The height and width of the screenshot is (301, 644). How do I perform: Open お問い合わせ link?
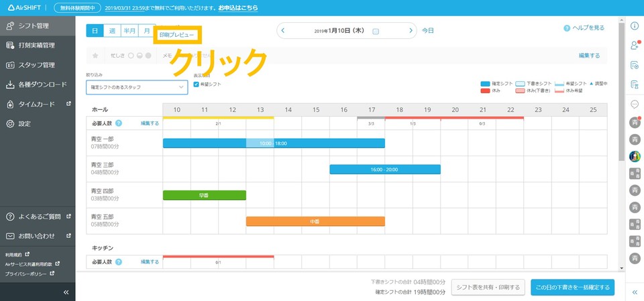(x=39, y=236)
